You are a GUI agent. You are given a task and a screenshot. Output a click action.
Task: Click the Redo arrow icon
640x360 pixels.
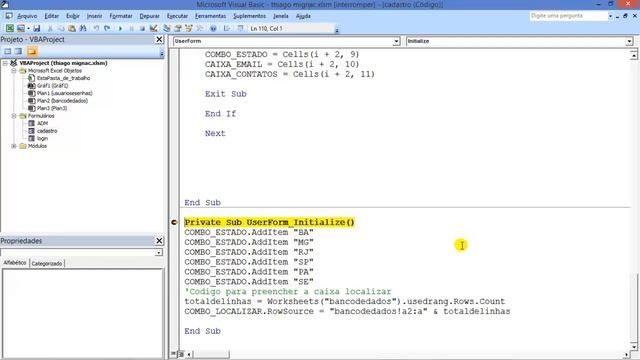pos(107,29)
